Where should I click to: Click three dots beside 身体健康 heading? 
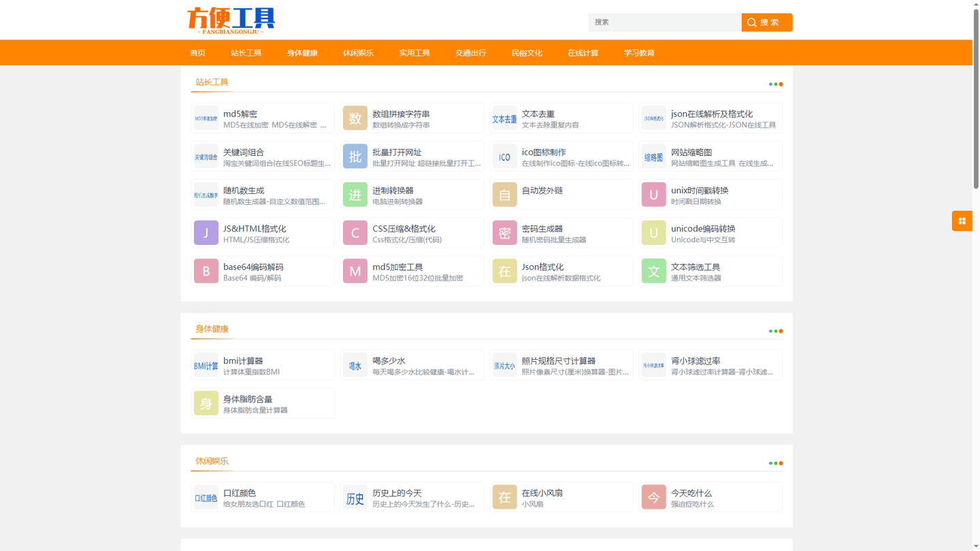pyautogui.click(x=776, y=331)
